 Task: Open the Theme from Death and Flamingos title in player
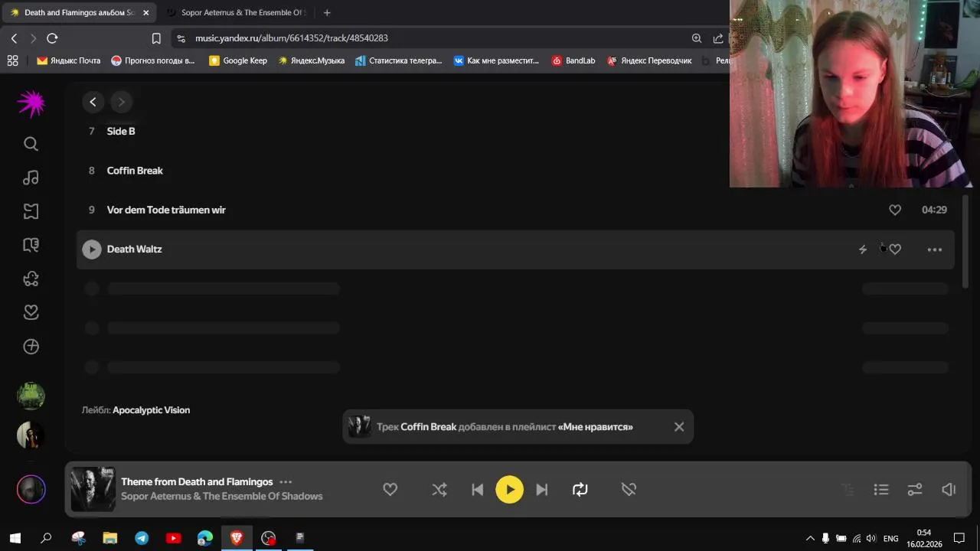click(x=197, y=482)
